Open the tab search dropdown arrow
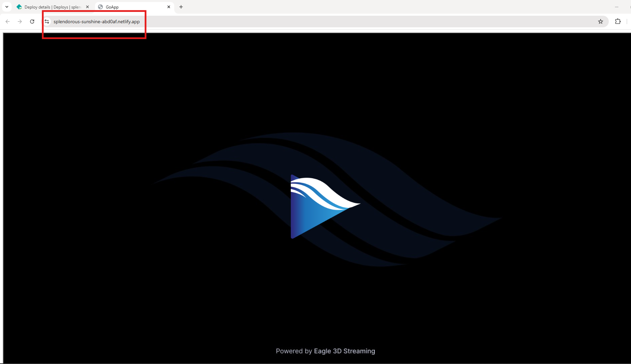 click(x=7, y=7)
